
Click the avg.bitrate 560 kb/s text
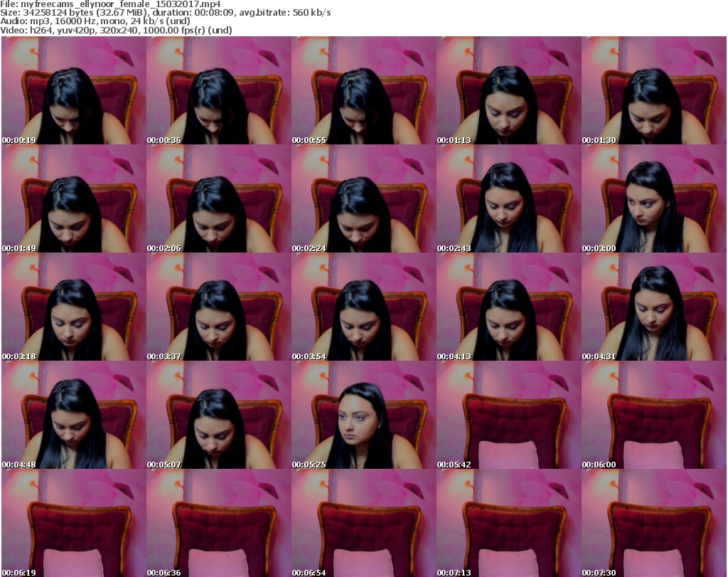(x=285, y=13)
